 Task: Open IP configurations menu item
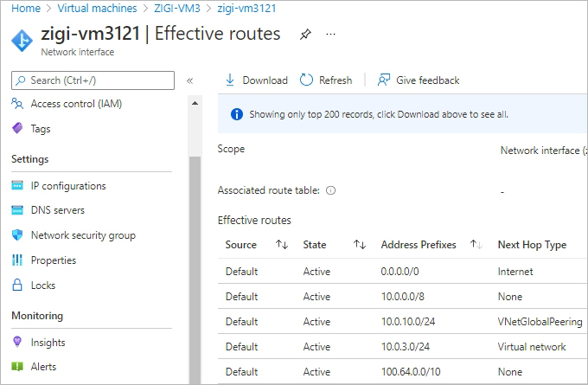click(x=68, y=186)
